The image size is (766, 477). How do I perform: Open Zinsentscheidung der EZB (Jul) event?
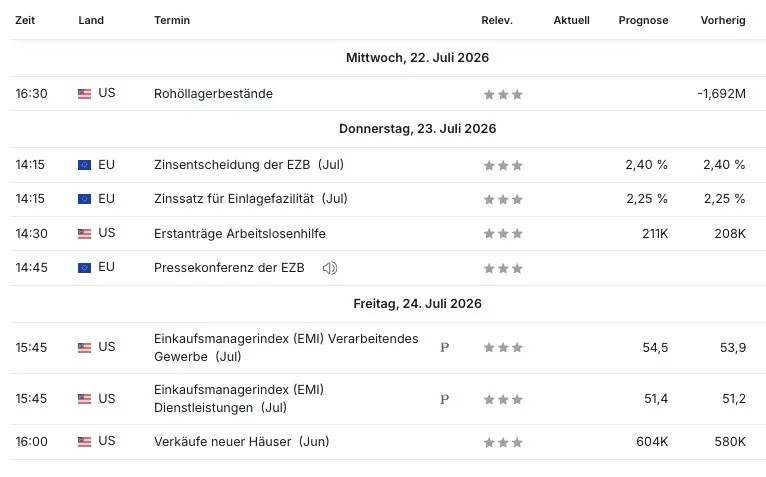pyautogui.click(x=249, y=165)
